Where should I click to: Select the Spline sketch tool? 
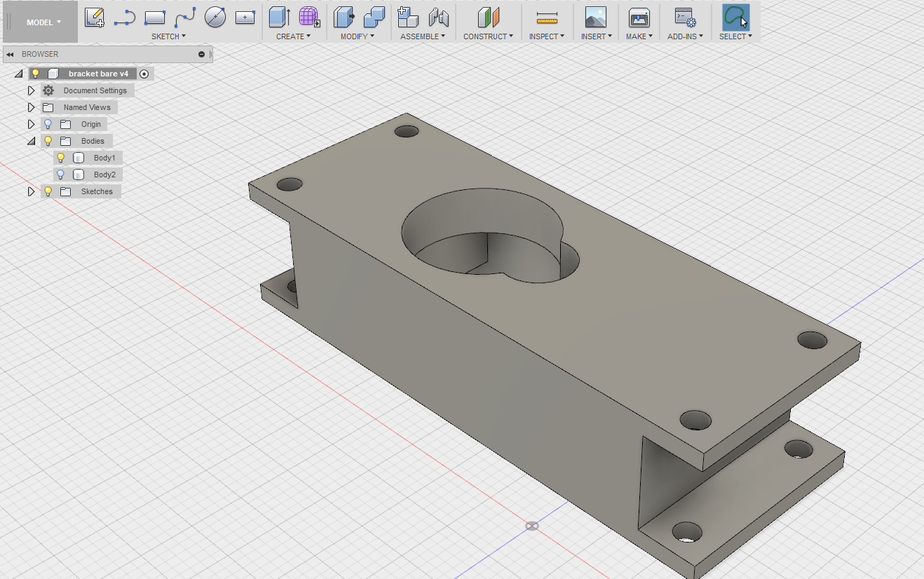[x=185, y=17]
